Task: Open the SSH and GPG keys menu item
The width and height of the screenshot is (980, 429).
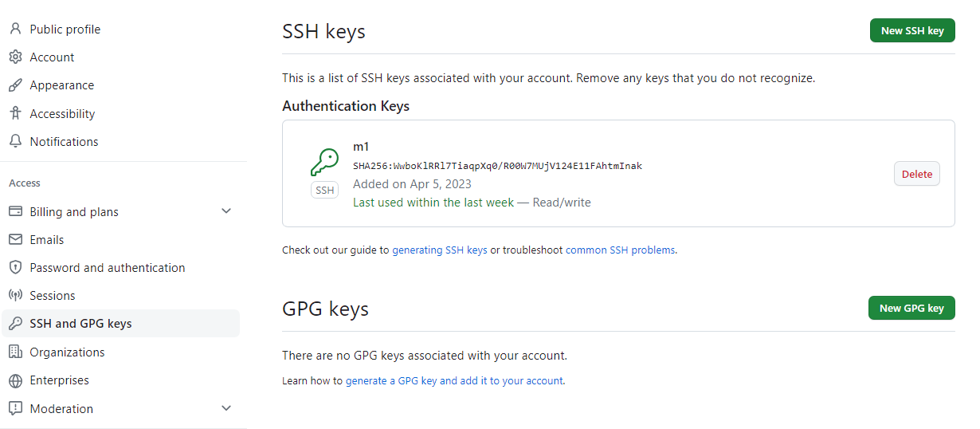Action: pos(120,324)
